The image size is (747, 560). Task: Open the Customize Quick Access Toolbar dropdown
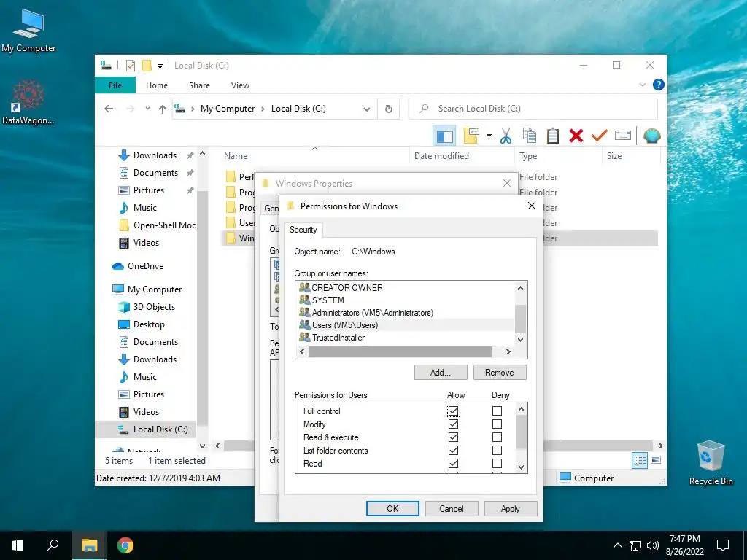(x=160, y=66)
